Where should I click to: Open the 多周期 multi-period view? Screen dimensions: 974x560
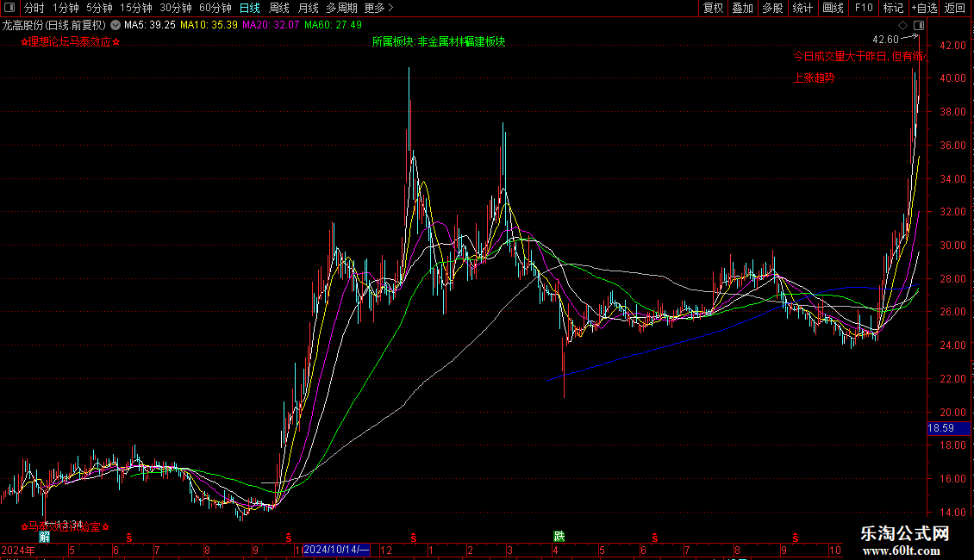(x=341, y=8)
